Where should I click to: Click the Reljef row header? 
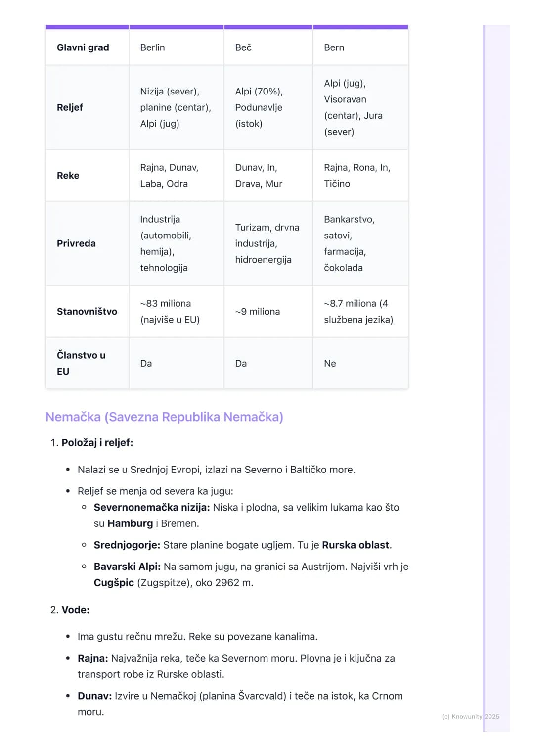pos(87,107)
